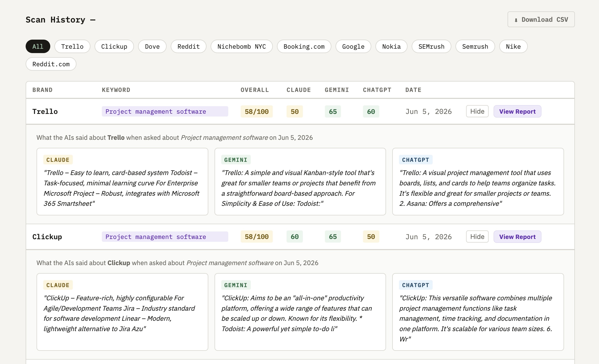Click Trello's Gemini score 65
The image size is (599, 364).
pos(333,112)
